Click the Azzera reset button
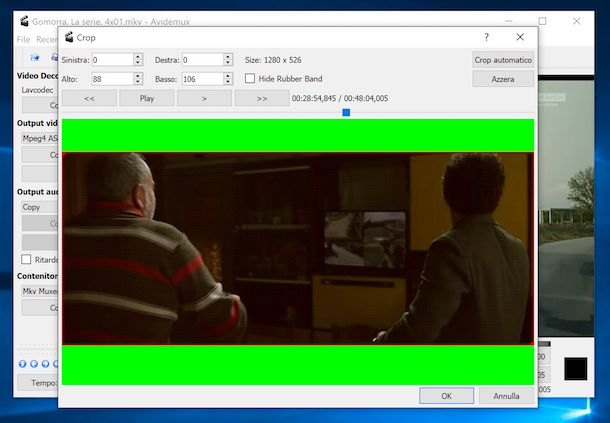610x423 pixels. tap(503, 79)
